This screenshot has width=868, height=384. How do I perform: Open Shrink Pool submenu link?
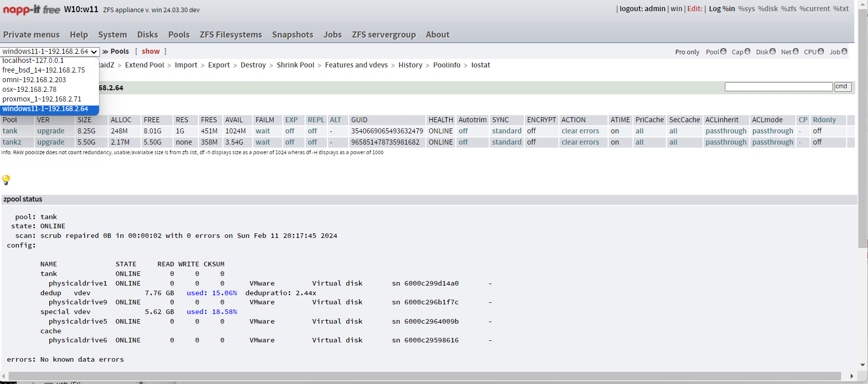pyautogui.click(x=295, y=65)
